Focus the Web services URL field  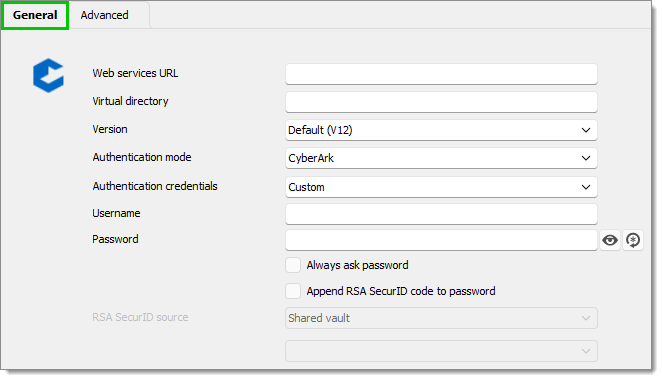click(441, 74)
